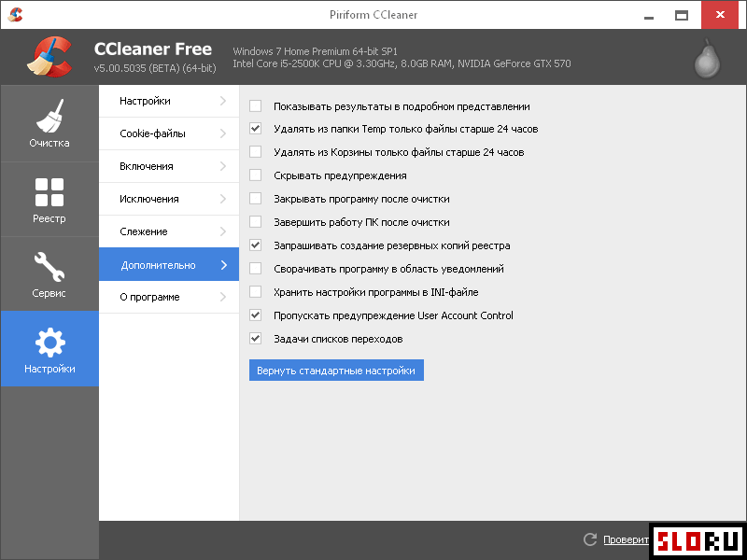Click the CCleaner logo in header
The width and height of the screenshot is (747, 560).
click(50, 57)
